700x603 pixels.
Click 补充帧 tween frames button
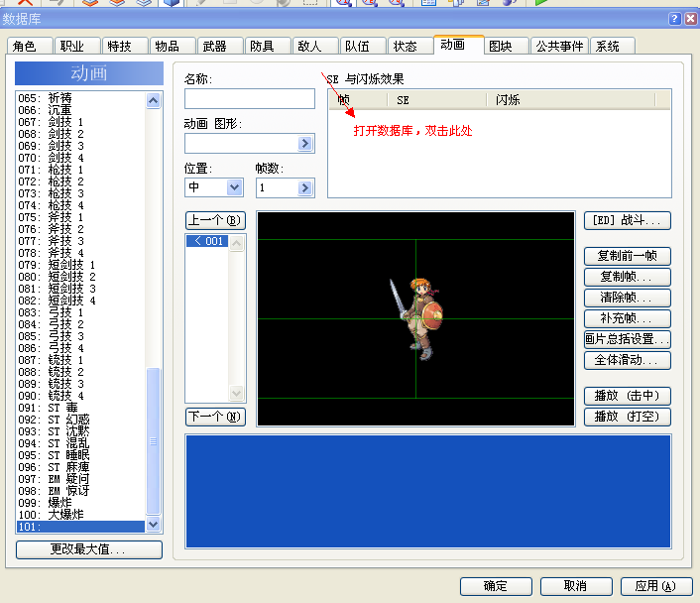pyautogui.click(x=628, y=318)
